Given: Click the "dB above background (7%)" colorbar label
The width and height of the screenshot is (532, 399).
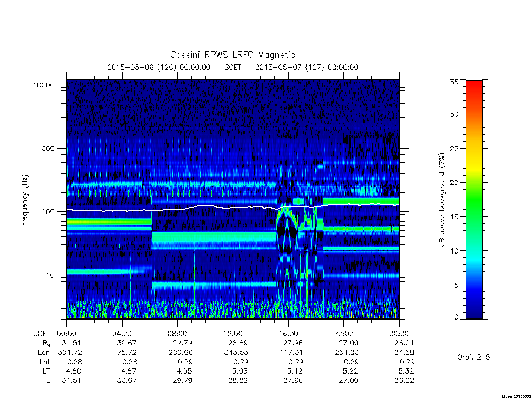Looking at the screenshot, I should tap(442, 199).
